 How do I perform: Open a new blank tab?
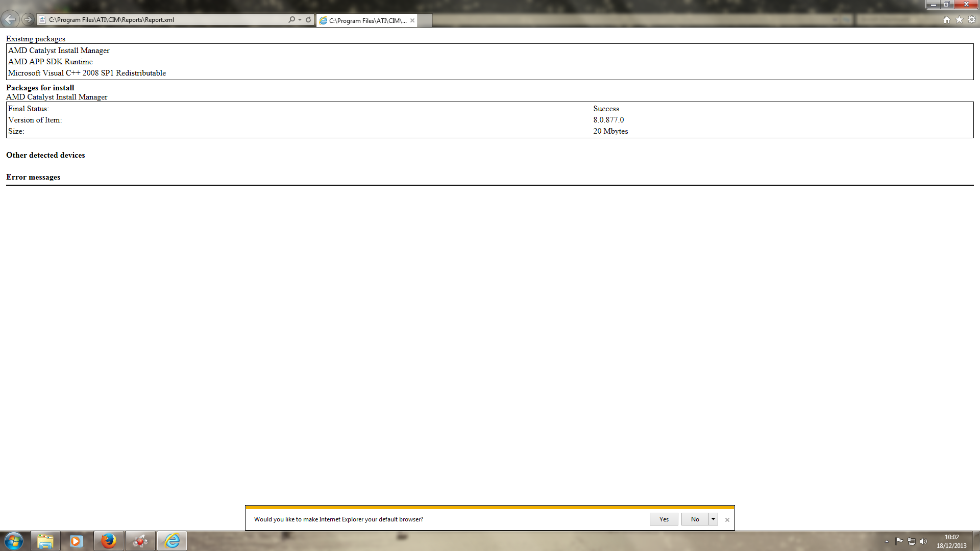click(x=425, y=20)
